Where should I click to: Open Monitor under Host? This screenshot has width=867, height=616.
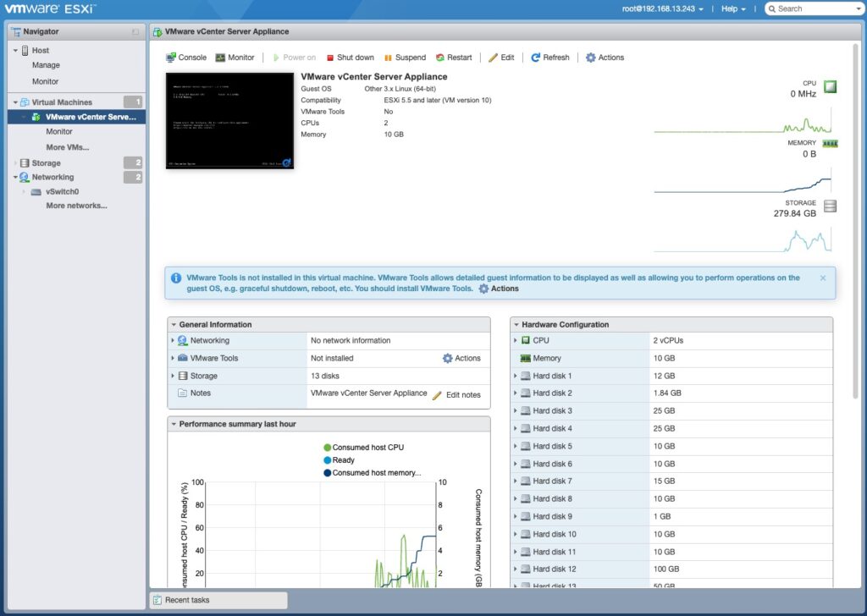coord(46,81)
